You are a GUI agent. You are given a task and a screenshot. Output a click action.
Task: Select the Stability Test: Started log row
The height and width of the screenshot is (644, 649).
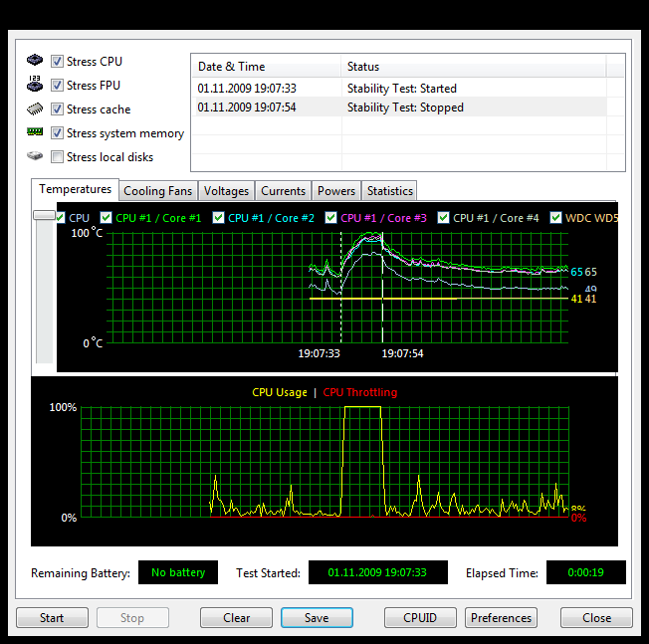[399, 89]
